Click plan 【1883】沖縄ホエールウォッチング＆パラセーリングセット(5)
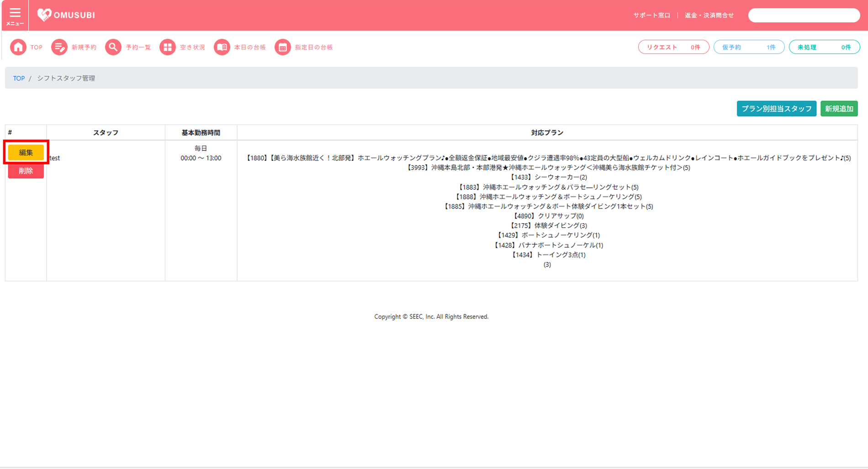868x469 pixels. (547, 187)
